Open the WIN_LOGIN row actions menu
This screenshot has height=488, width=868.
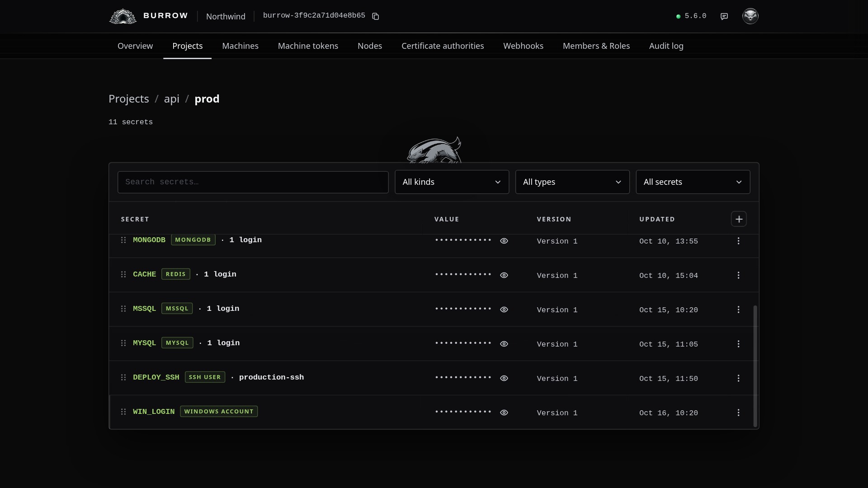(x=739, y=413)
